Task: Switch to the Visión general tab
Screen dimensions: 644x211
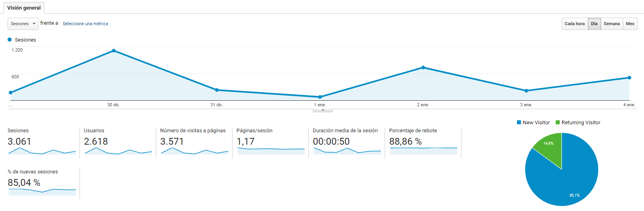Action: tap(24, 8)
